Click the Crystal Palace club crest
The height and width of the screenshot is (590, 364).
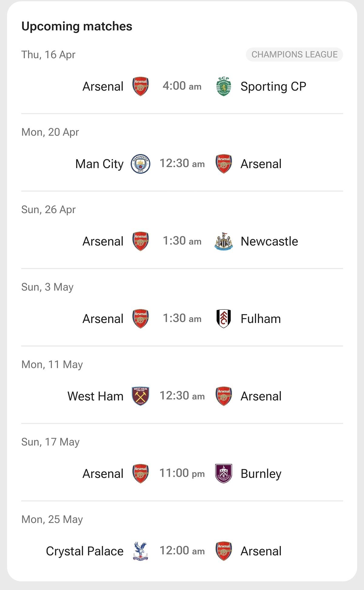[x=140, y=551]
